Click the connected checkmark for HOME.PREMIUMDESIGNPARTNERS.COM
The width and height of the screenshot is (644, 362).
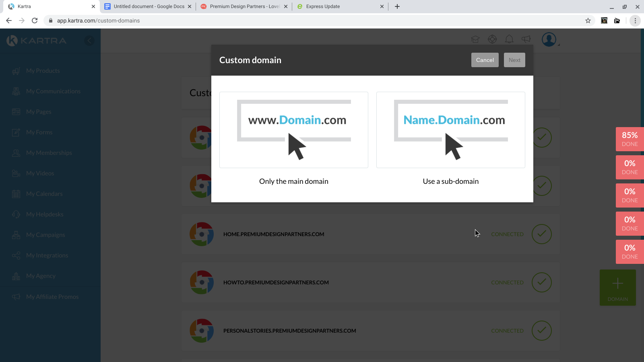[x=542, y=234]
